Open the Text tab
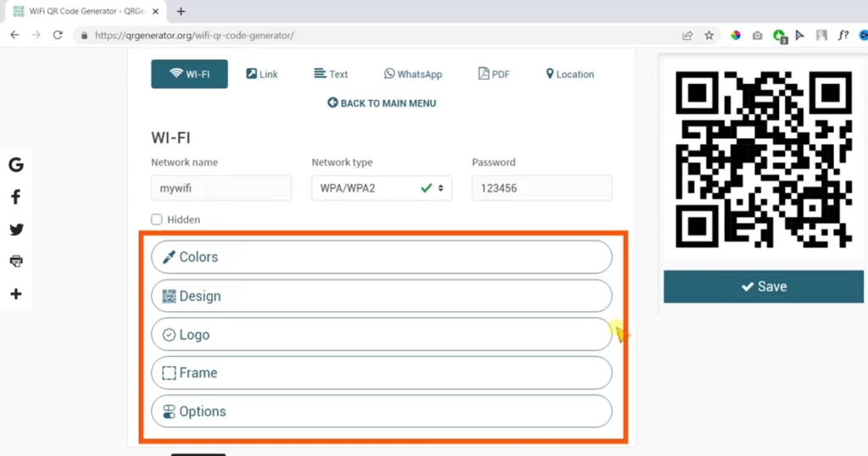The height and width of the screenshot is (456, 868). pyautogui.click(x=331, y=74)
